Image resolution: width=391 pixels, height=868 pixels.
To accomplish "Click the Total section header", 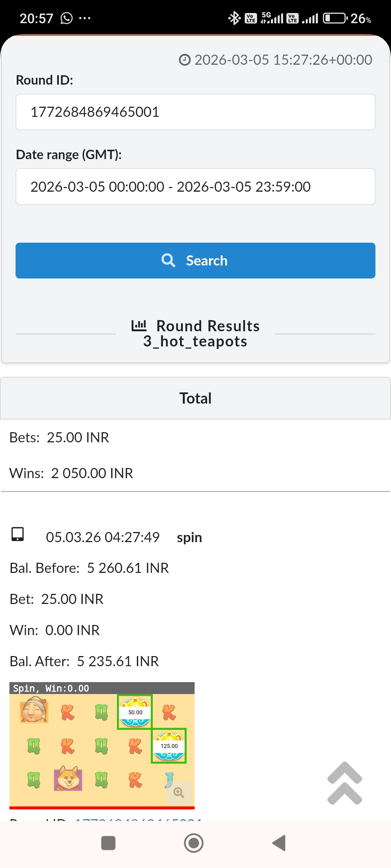I will click(x=195, y=398).
